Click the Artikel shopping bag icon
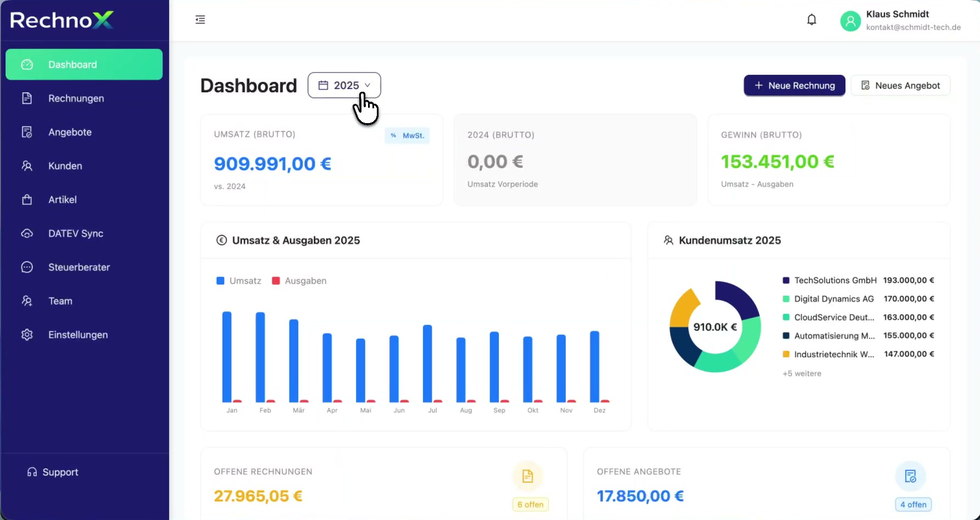This screenshot has height=520, width=980. point(27,200)
